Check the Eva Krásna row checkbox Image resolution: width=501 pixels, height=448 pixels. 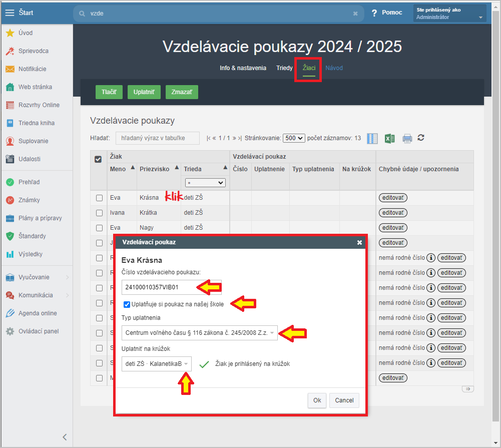pyautogui.click(x=100, y=198)
